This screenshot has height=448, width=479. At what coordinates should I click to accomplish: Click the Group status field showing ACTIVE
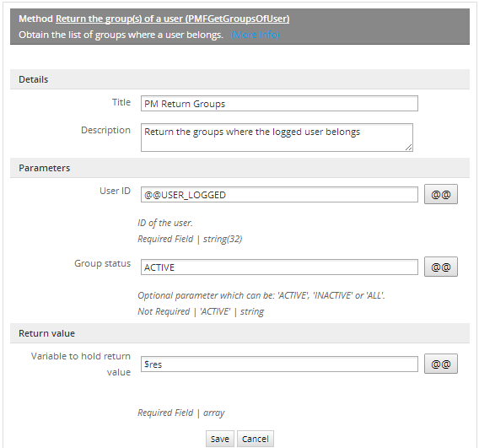279,267
